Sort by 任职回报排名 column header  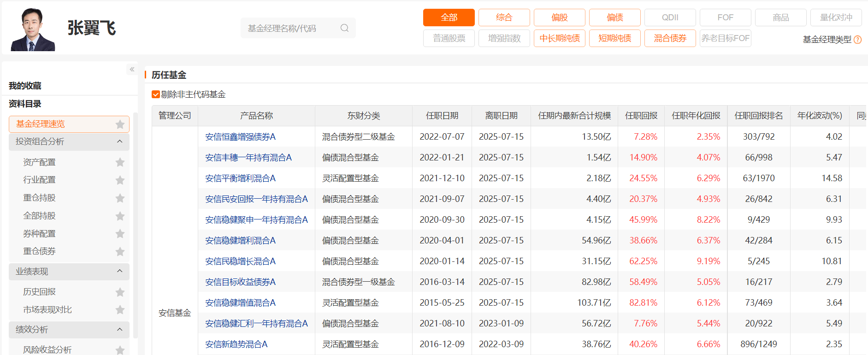(759, 116)
